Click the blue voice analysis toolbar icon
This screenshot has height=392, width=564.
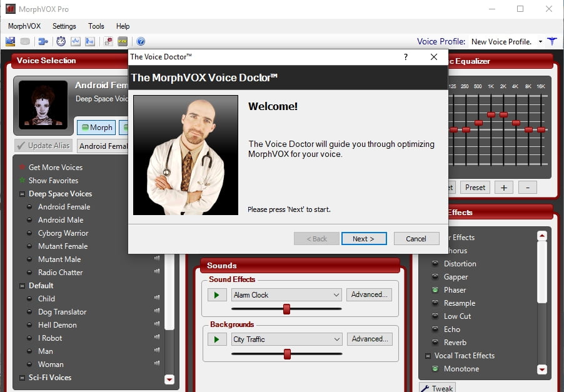[89, 41]
